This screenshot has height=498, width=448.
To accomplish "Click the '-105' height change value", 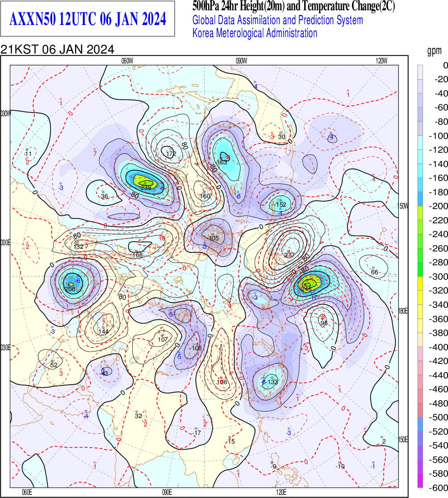I will point(213,238).
